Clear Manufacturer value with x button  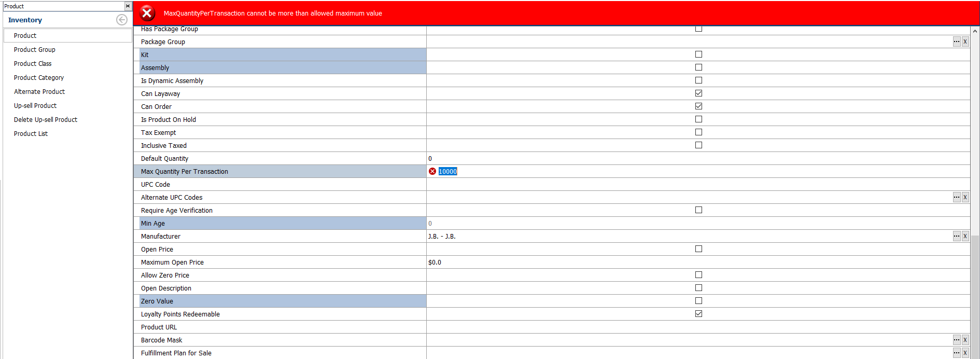tap(965, 236)
